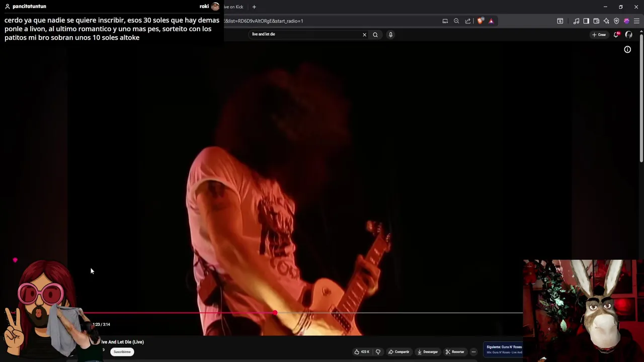
Task: Open the Leo AI sparkle icon
Action: (606, 21)
